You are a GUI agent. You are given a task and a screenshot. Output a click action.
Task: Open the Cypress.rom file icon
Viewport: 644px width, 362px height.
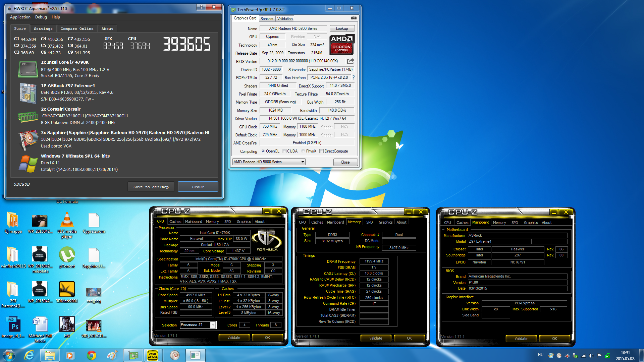coord(94,223)
